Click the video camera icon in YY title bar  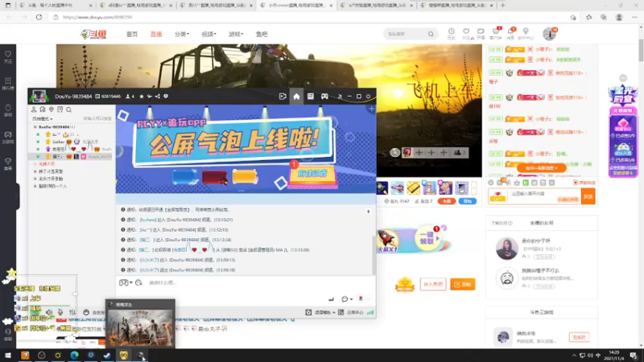click(x=283, y=97)
